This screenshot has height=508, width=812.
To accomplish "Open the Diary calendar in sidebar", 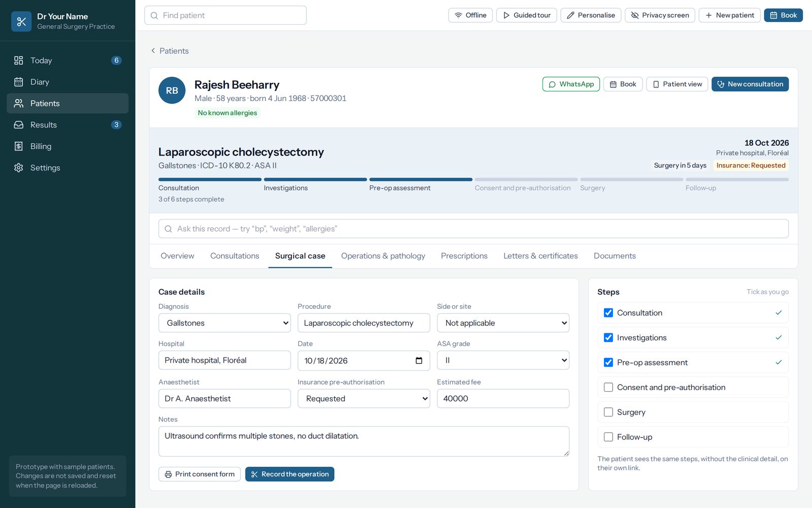I will point(67,82).
